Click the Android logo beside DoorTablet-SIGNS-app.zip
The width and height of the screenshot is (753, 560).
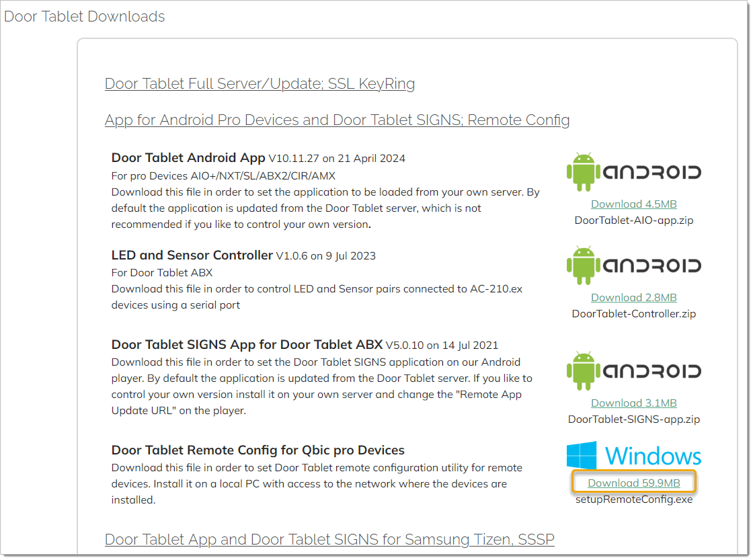(633, 371)
